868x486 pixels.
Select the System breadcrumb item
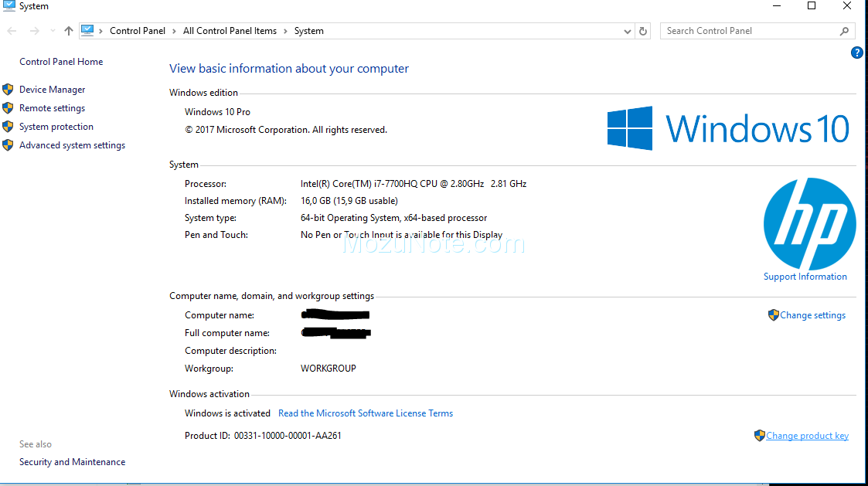point(309,31)
